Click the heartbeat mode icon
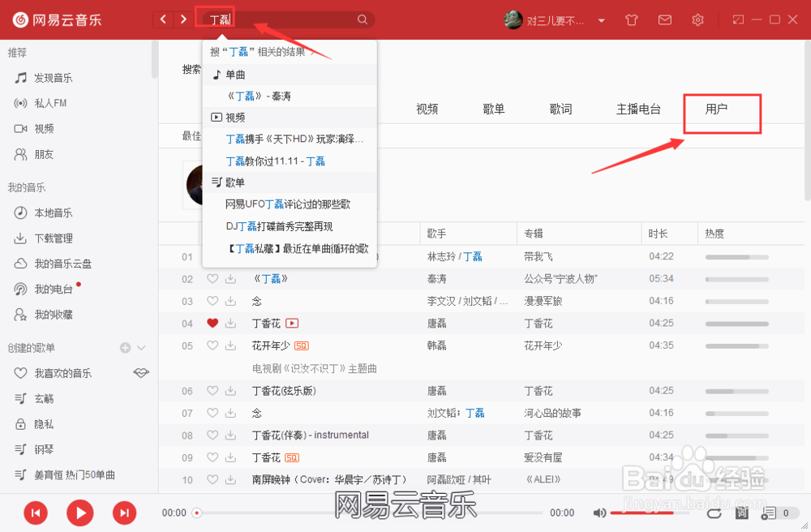The height and width of the screenshot is (532, 811). [x=141, y=373]
